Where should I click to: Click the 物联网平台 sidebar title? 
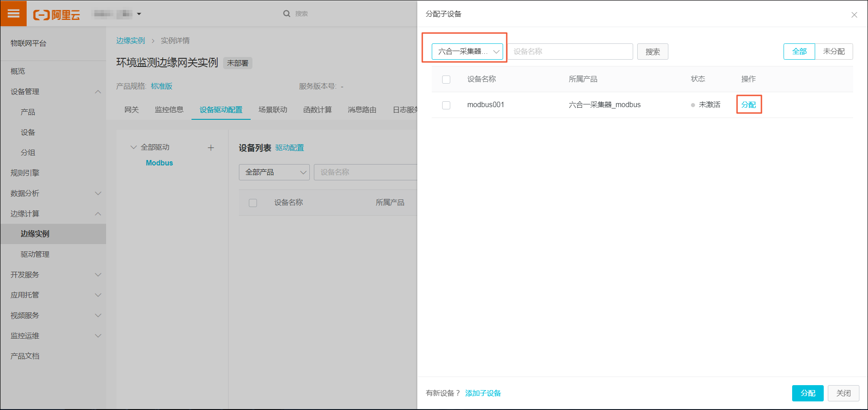click(28, 43)
